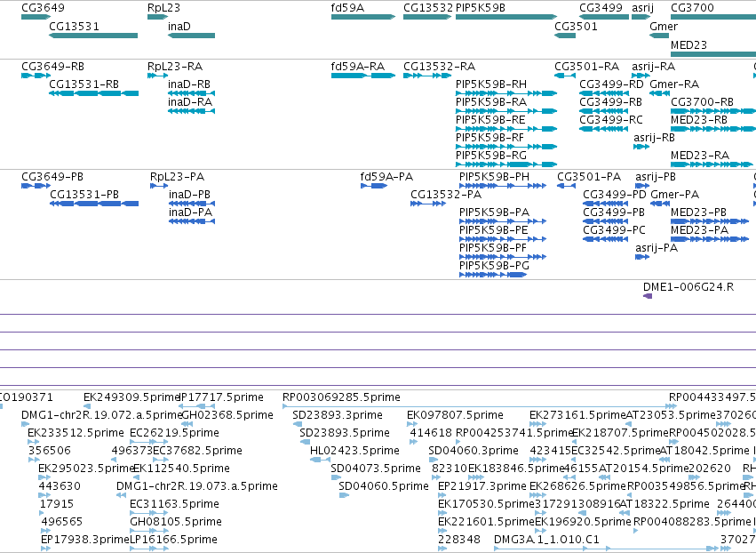Select the inaD gene label
The width and height of the screenshot is (756, 553).
click(x=179, y=27)
